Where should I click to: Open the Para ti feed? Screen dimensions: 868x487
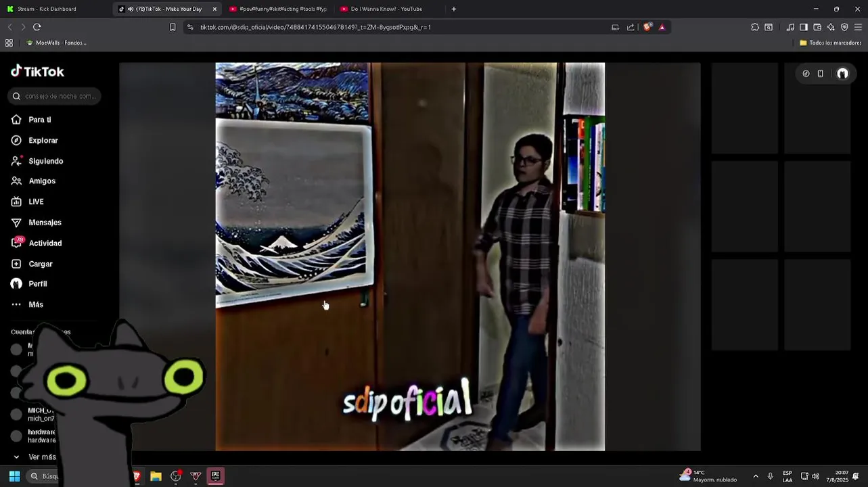(x=31, y=120)
